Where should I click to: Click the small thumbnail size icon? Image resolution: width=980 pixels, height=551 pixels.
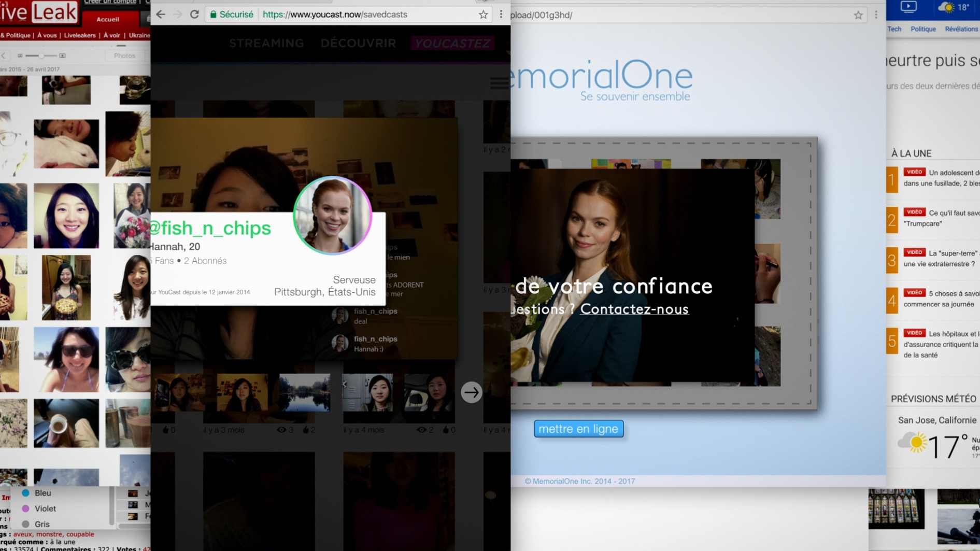tap(20, 55)
